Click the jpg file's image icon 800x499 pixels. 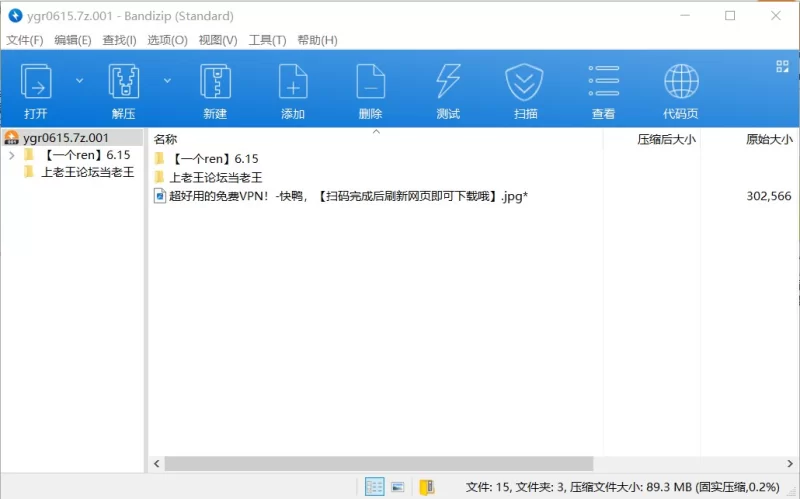click(x=160, y=196)
